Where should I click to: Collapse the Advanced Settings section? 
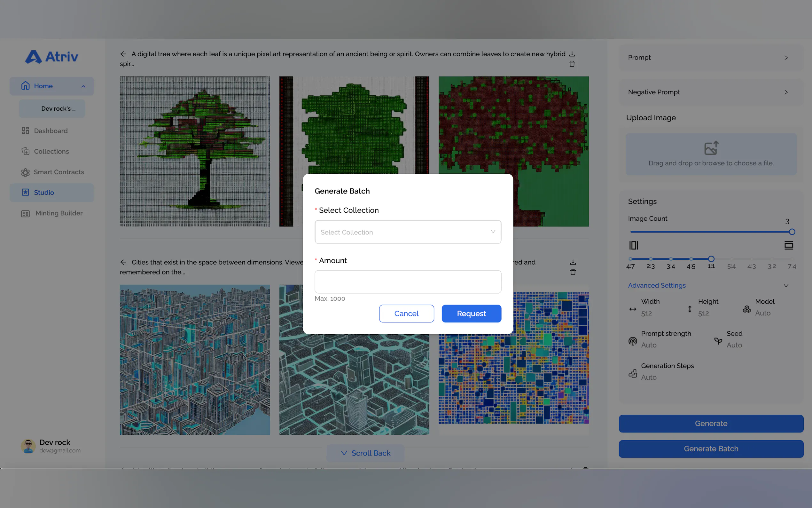pyautogui.click(x=786, y=286)
